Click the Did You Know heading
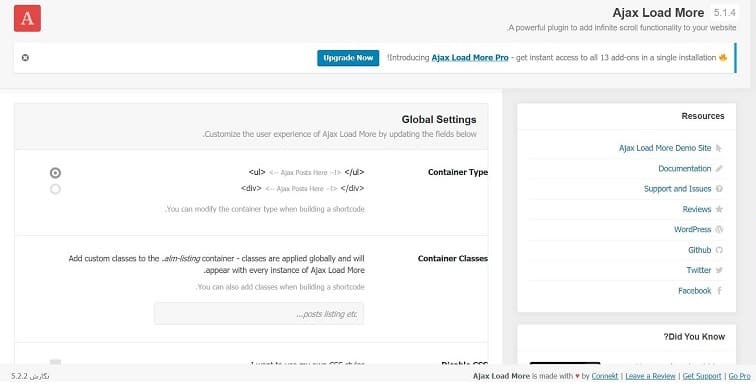Viewport: 756px width, 386px height. 694,337
